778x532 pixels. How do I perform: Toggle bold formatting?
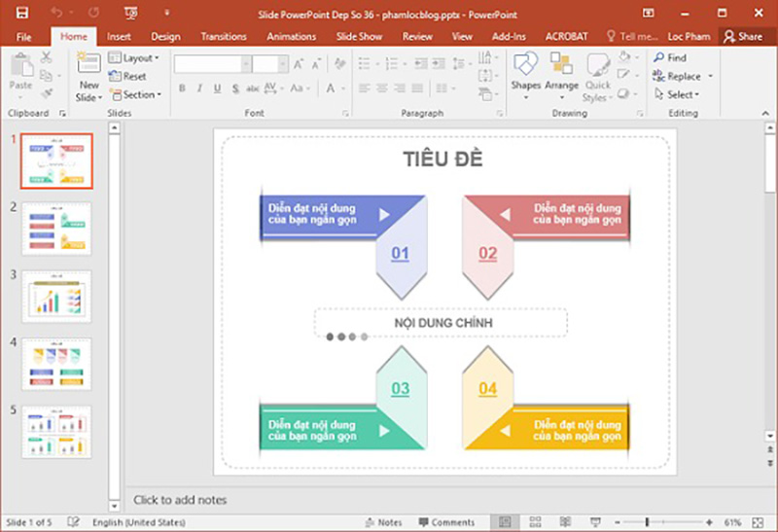[x=182, y=89]
